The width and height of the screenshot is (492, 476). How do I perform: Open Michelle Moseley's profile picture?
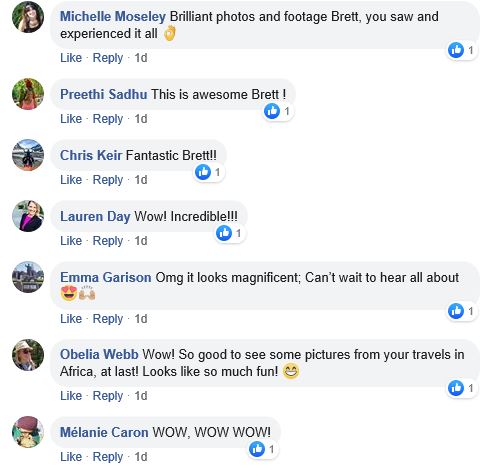28,17
